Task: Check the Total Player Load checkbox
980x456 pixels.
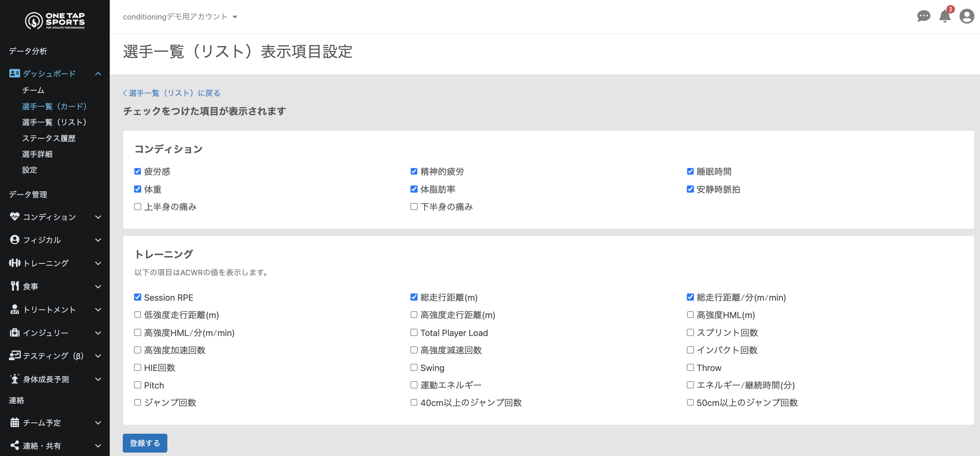Action: [414, 332]
